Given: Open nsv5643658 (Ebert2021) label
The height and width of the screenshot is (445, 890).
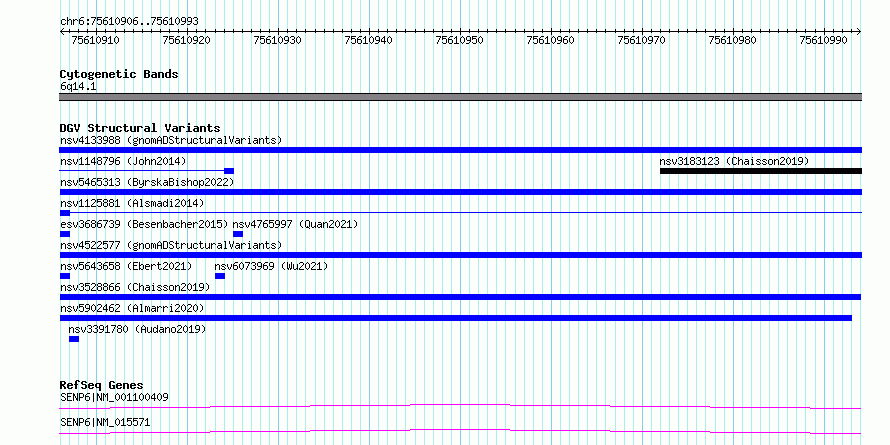Looking at the screenshot, I should tap(126, 266).
